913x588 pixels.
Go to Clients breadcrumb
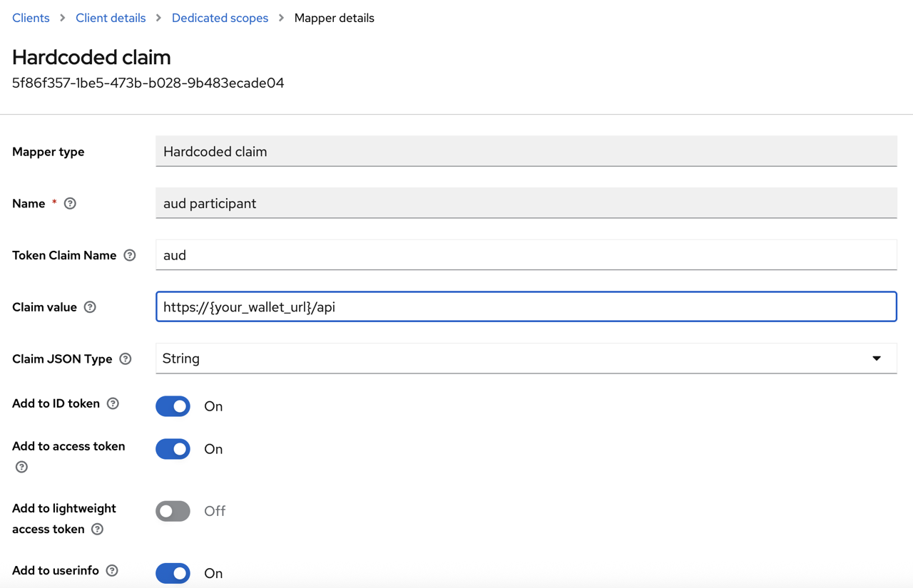31,18
